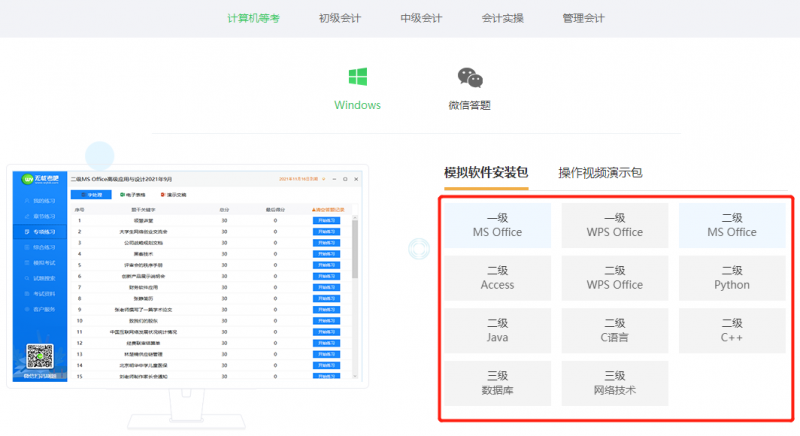The image size is (800, 436).
Task: Pick the 二级 Access package
Action: pos(497,278)
